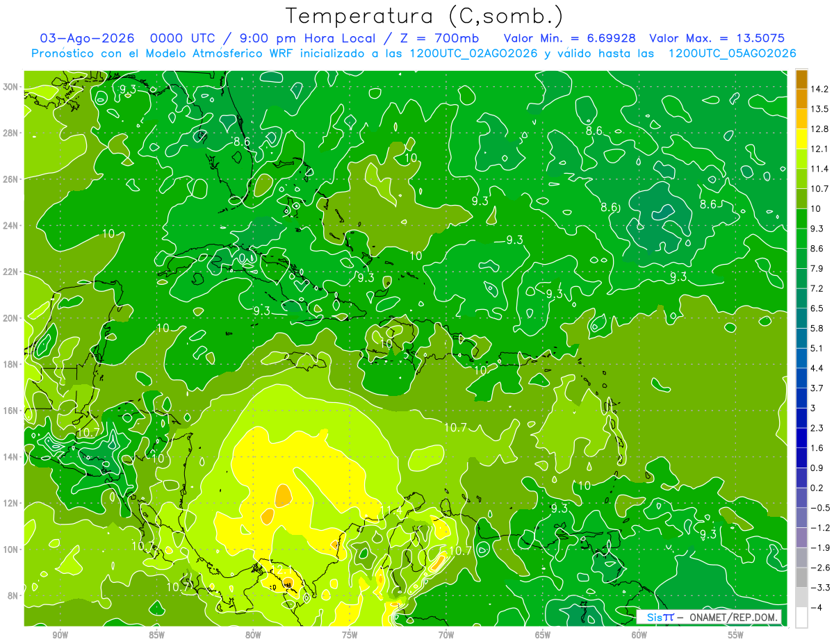Click the colorbar label "13.5"
Viewport: 834px width, 644px height.
coord(819,109)
